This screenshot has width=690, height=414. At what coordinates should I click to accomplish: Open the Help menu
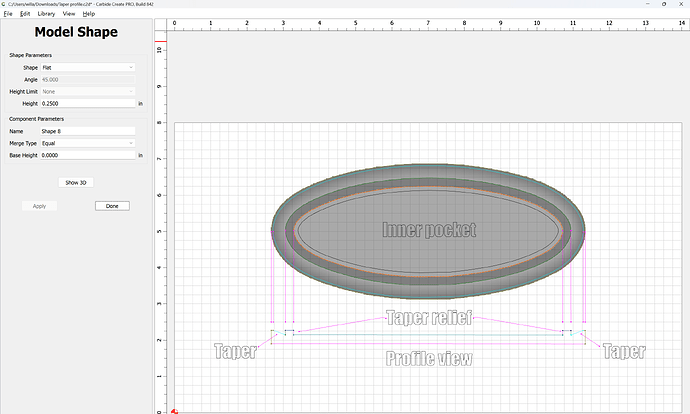[x=89, y=14]
